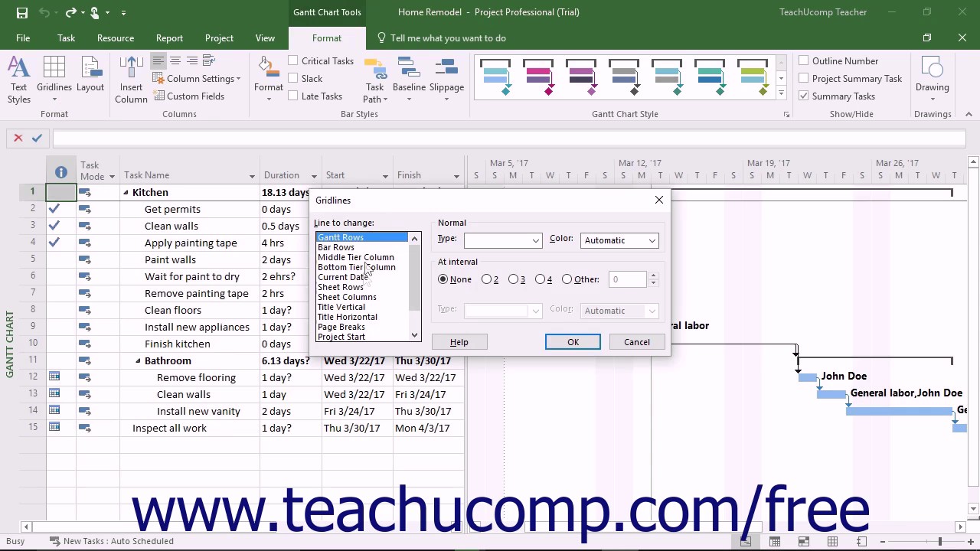Screen dimensions: 980x551
Task: Click the Redo arrow icon
Action: click(70, 12)
